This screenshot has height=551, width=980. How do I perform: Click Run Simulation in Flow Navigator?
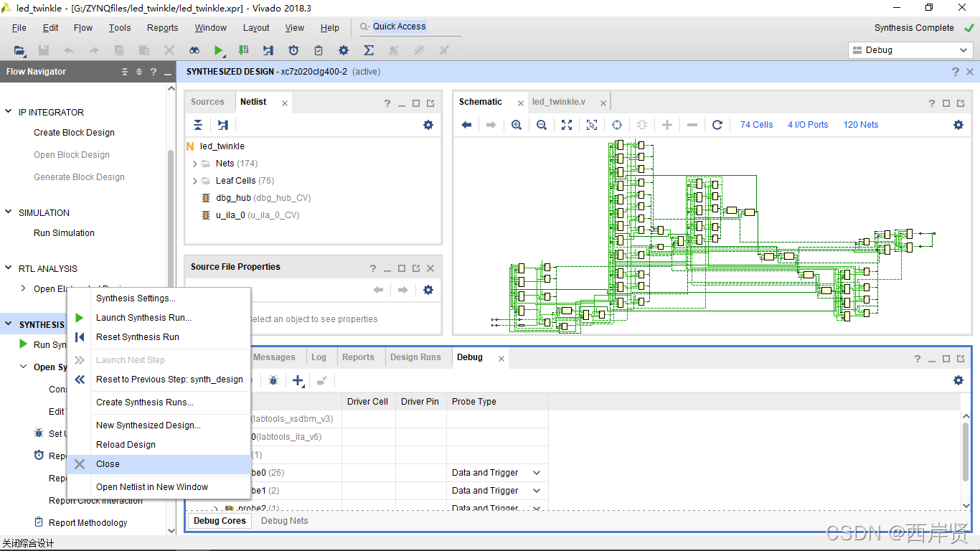click(64, 233)
